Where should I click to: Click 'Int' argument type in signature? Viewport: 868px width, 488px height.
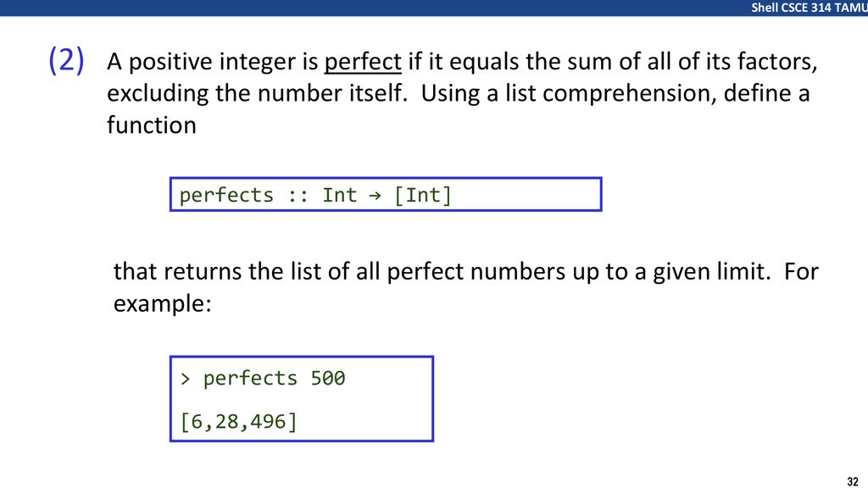pyautogui.click(x=339, y=196)
